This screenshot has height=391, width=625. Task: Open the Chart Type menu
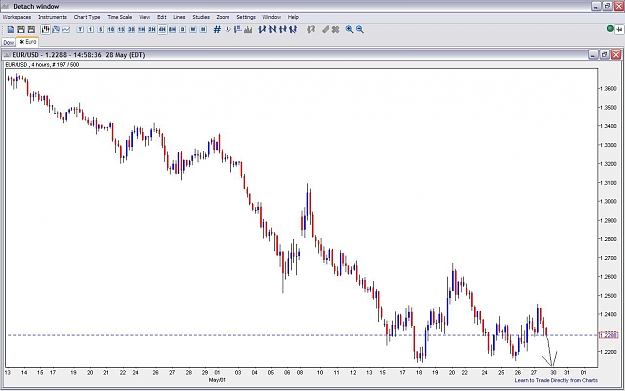pos(87,17)
